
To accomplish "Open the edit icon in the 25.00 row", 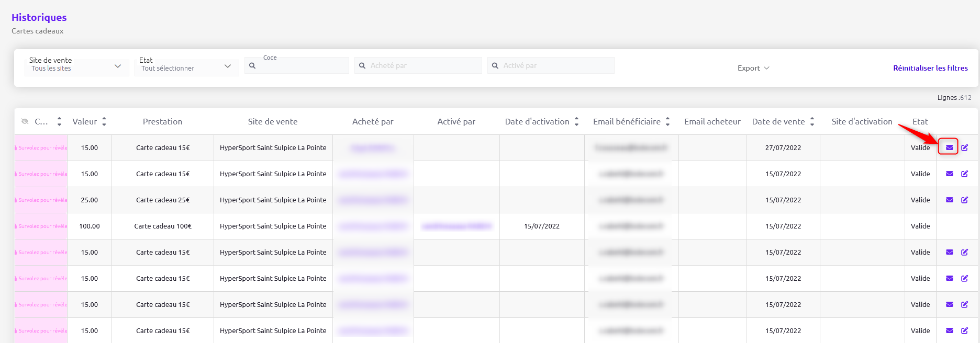I will click(964, 200).
